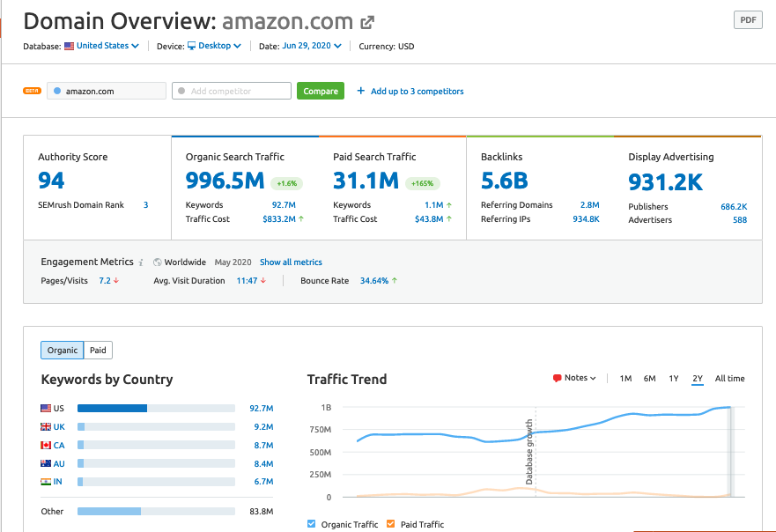Open the Date Jun 29, 2020 dropdown
The height and width of the screenshot is (532, 776).
click(x=312, y=46)
